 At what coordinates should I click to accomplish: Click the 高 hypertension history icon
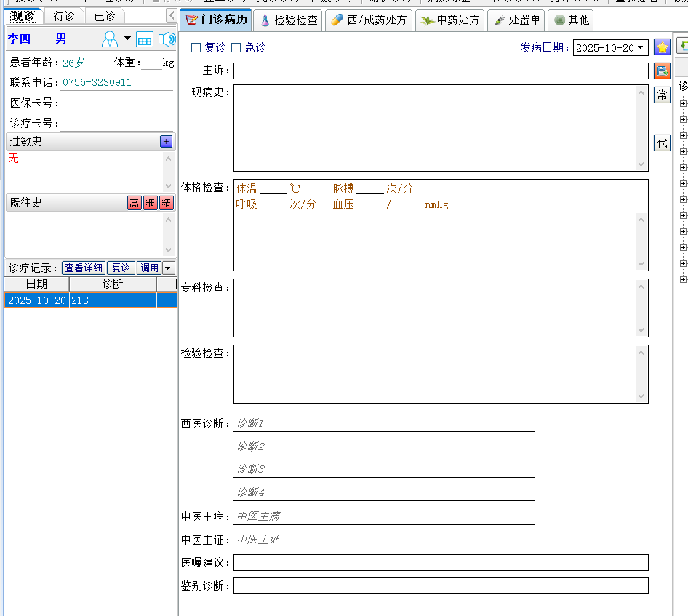click(135, 203)
